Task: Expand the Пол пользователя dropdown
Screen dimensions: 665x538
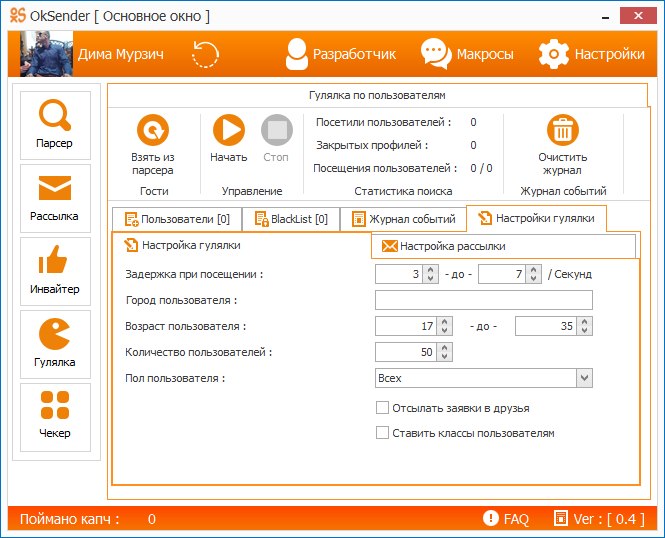Action: point(584,378)
